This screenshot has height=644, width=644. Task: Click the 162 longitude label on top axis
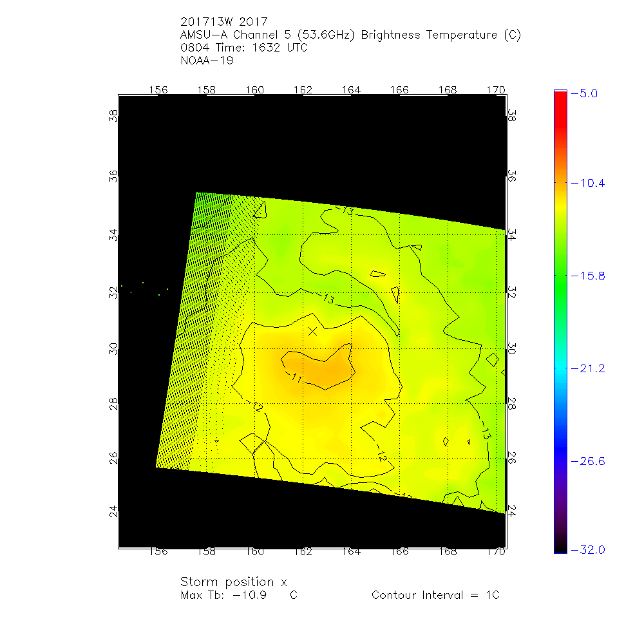(x=303, y=90)
